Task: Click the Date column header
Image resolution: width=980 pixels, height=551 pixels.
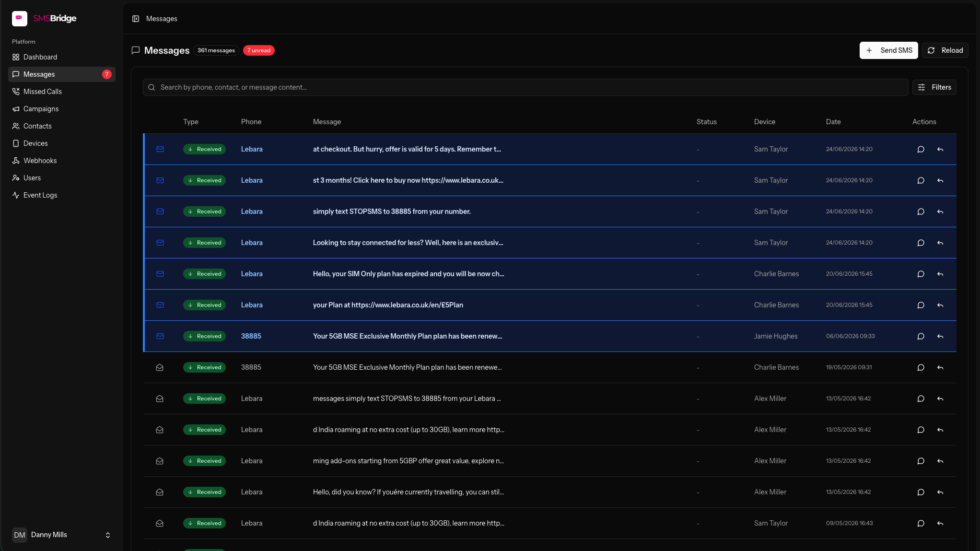Action: (833, 122)
